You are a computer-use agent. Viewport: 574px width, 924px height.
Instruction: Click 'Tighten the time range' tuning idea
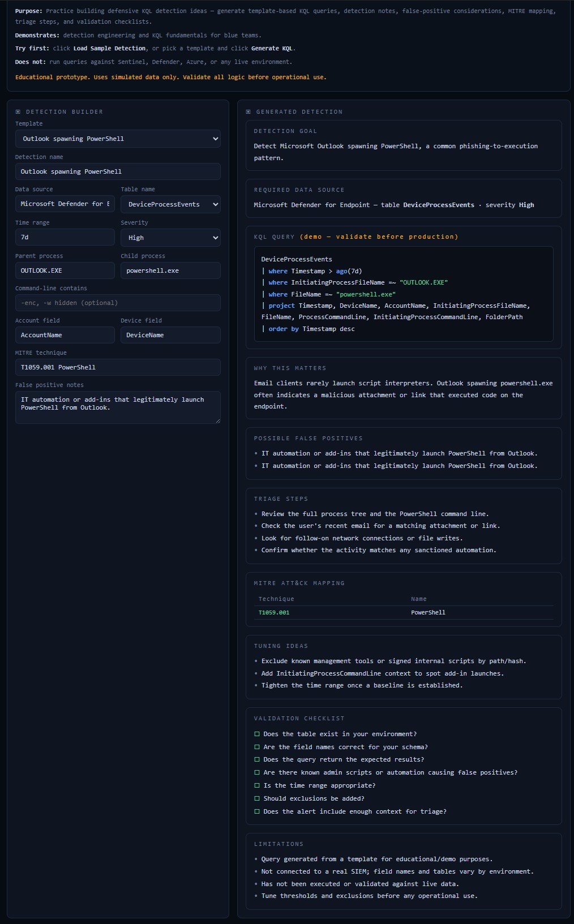pyautogui.click(x=362, y=685)
